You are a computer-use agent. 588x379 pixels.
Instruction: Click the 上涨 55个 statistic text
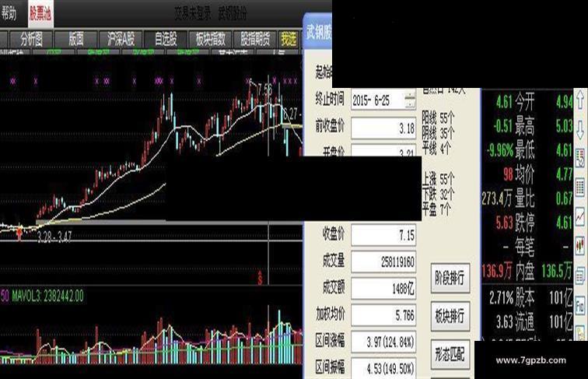(x=438, y=179)
